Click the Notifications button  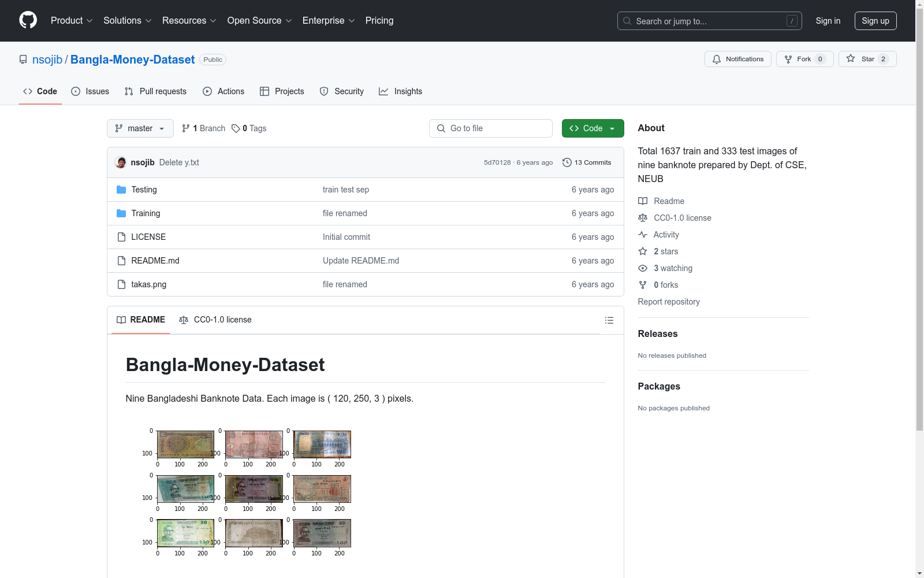[x=738, y=59]
